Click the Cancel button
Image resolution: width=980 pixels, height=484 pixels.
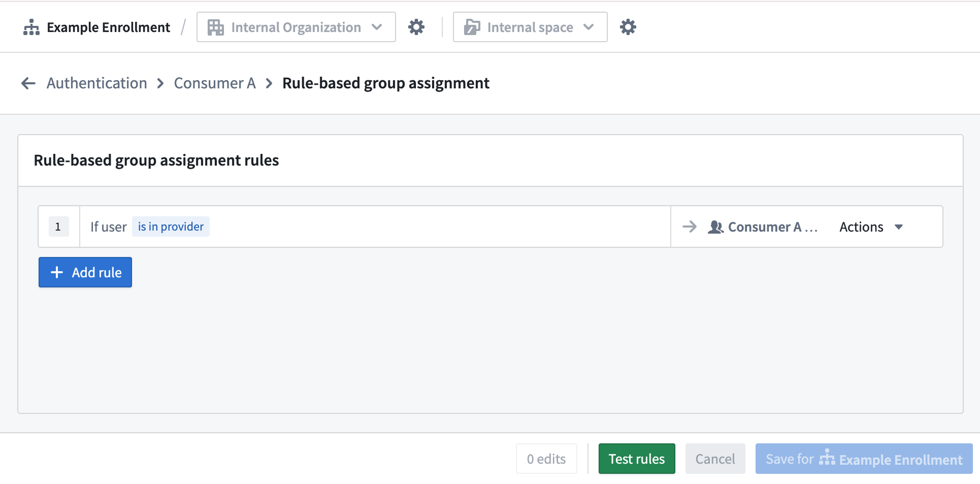[x=714, y=459]
